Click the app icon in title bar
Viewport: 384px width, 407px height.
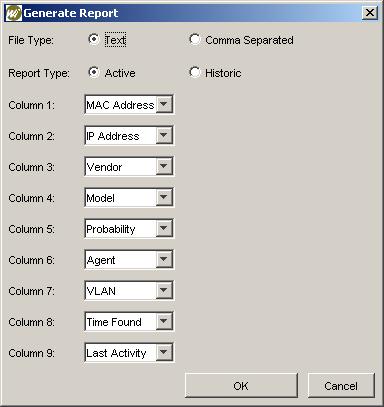click(14, 13)
